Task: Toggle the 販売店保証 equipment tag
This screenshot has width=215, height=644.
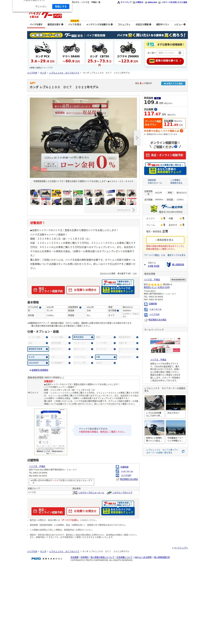Action: (83, 337)
